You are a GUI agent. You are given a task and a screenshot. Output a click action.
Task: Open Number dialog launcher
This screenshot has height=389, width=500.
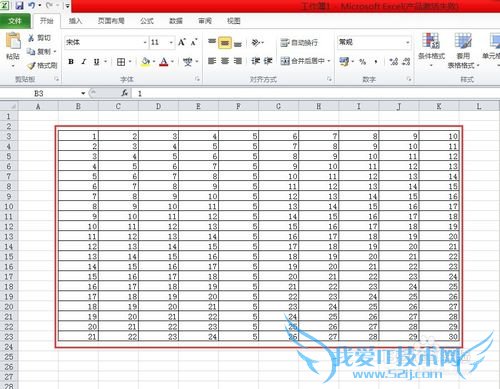(409, 79)
